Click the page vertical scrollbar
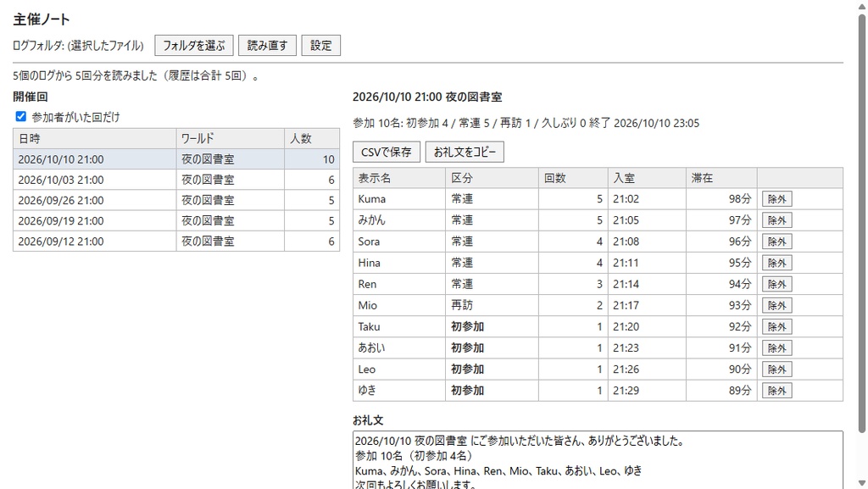Image resolution: width=868 pixels, height=489 pixels. coord(862,221)
